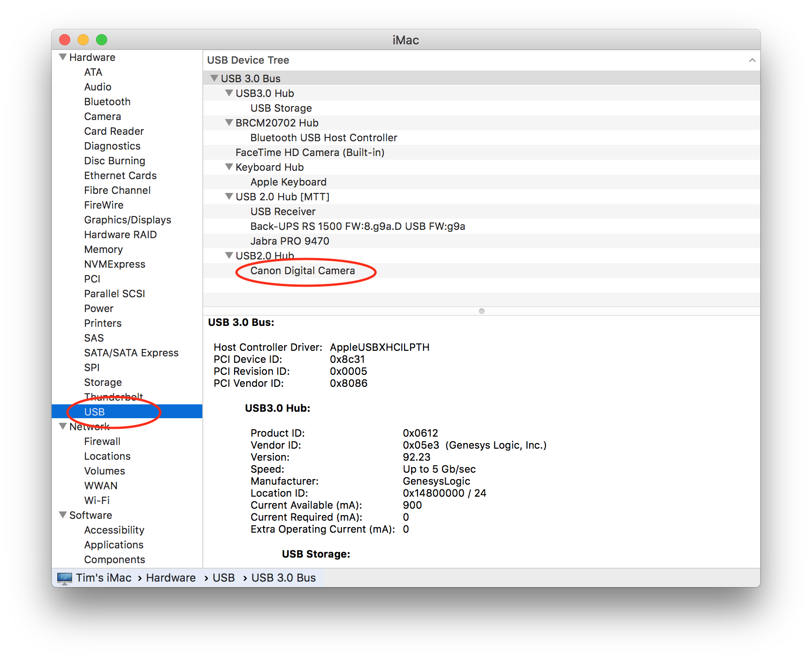Collapse the USB 2.0 Hub [MTT] entry

pyautogui.click(x=230, y=197)
